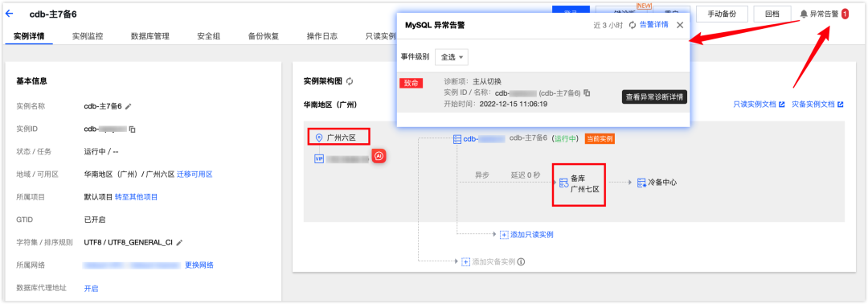Viewport: 868px width, 304px height.
Task: Click 开启 for database proxy address
Action: 92,289
